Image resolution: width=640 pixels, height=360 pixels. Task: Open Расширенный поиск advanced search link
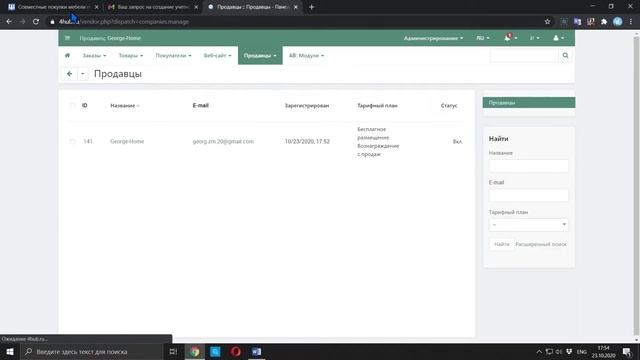[x=541, y=244]
